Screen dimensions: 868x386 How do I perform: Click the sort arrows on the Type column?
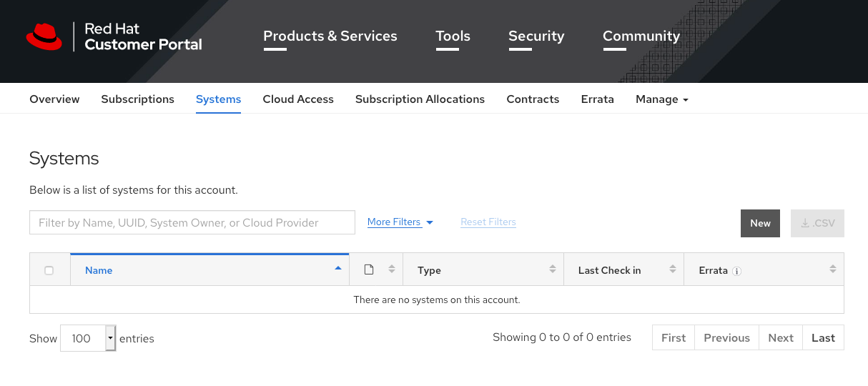552,269
